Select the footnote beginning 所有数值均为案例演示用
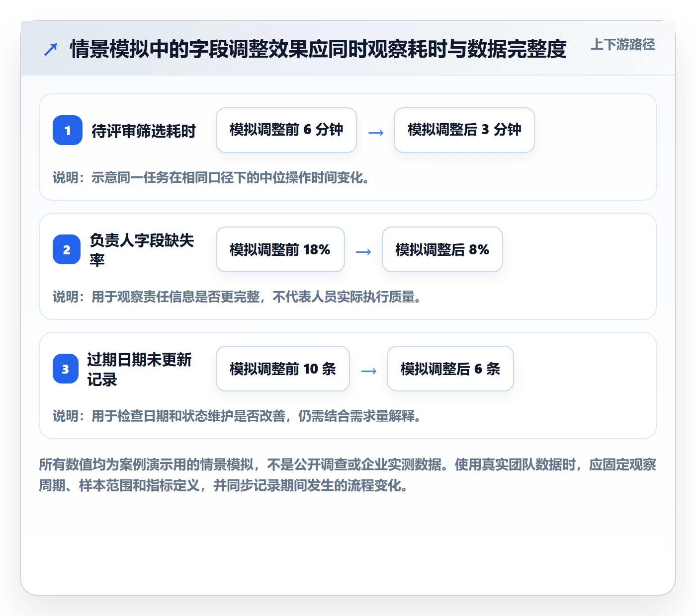This screenshot has height=616, width=696. (348, 475)
